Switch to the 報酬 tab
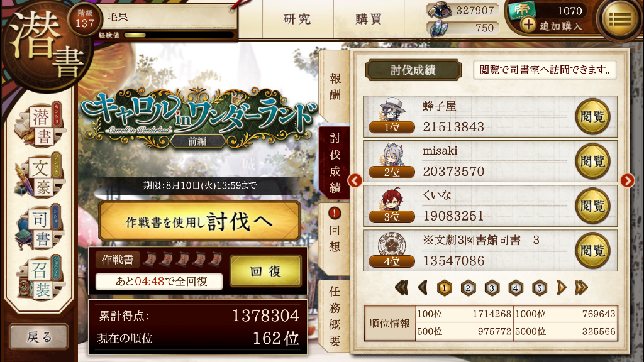Screen dimensions: 644x362 (335, 87)
